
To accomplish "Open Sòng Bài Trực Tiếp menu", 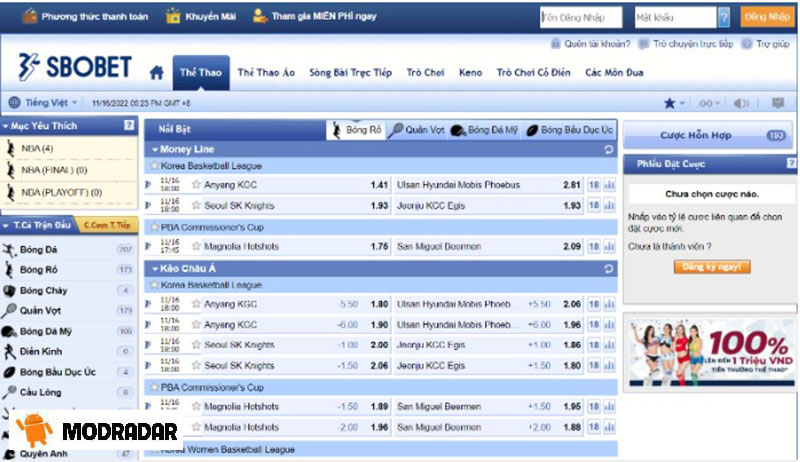I will click(351, 72).
